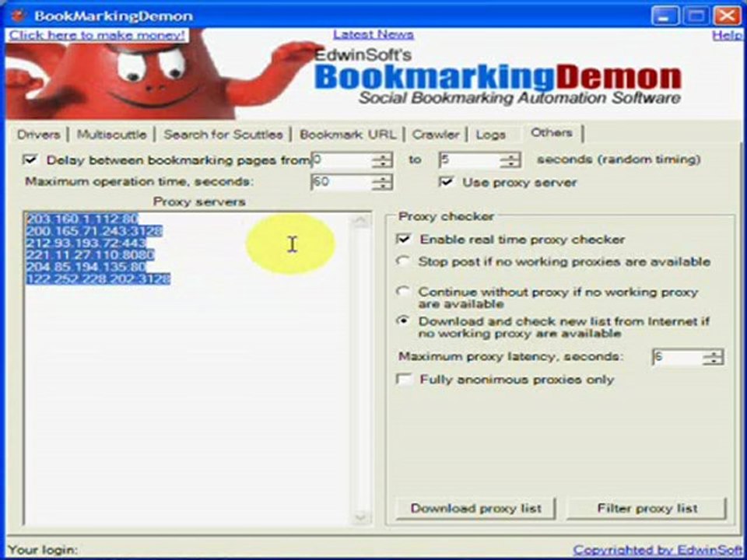The width and height of the screenshot is (747, 560).
Task: Toggle Use proxy server checkbox
Action: [x=447, y=182]
